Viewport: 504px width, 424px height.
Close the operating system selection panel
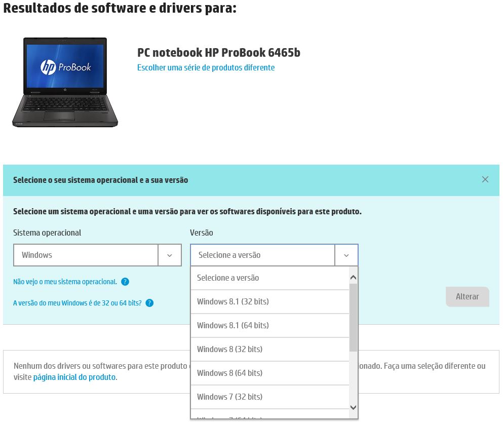(x=485, y=179)
